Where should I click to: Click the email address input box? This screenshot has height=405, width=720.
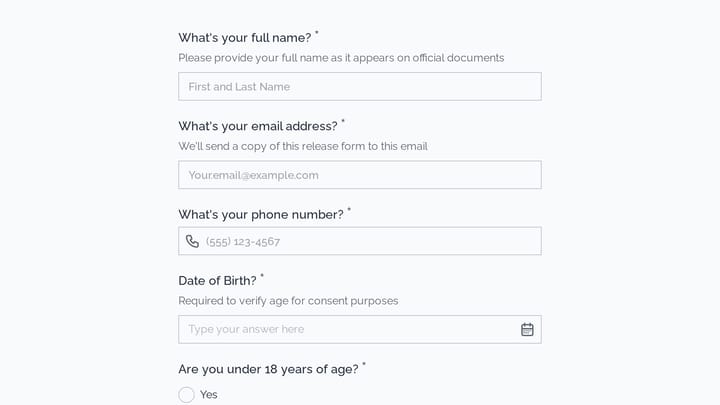point(360,174)
